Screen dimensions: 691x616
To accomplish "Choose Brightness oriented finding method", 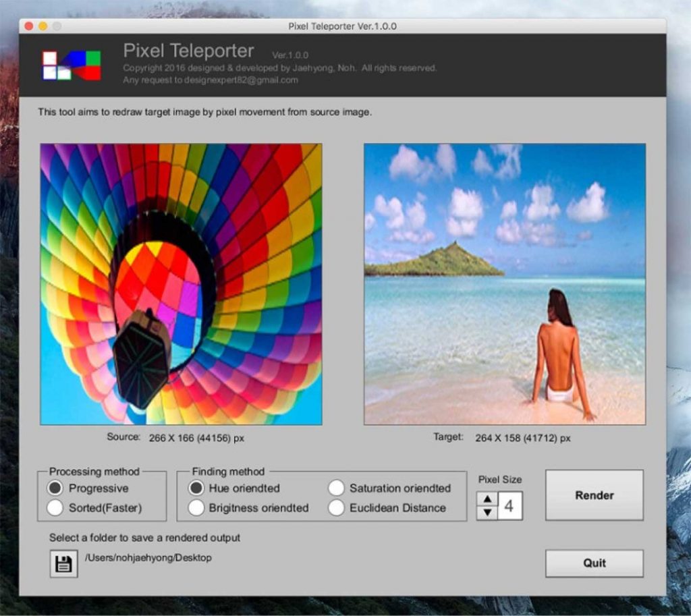I will 196,507.
